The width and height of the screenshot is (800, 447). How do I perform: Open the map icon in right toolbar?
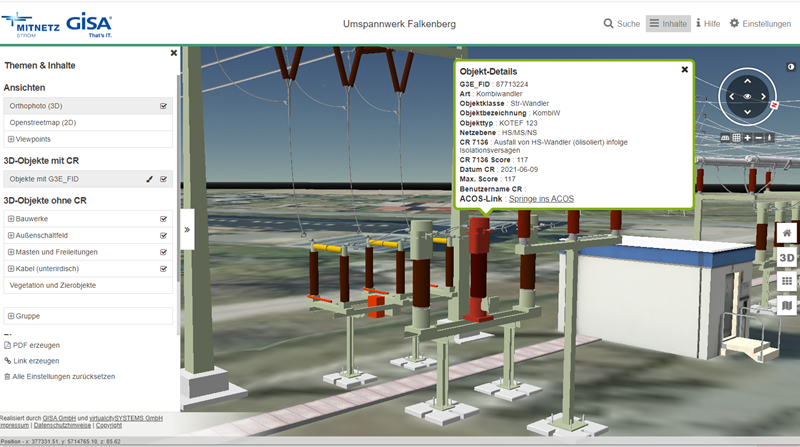[x=787, y=306]
